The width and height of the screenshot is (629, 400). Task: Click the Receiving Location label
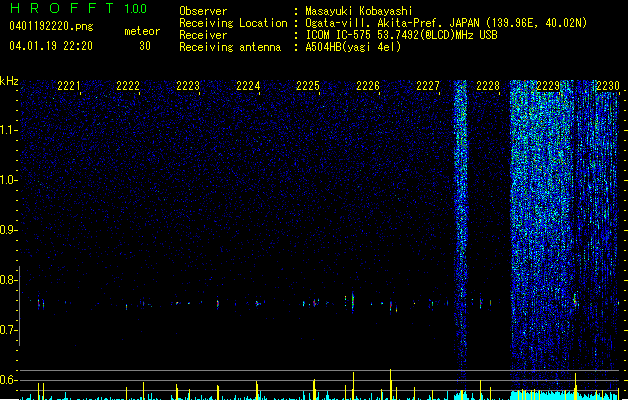[233, 23]
